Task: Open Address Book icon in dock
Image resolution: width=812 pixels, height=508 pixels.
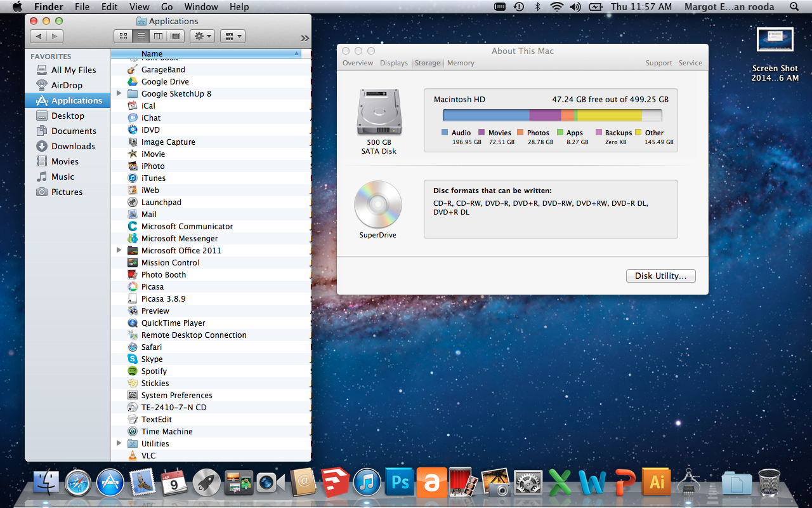Action: point(303,483)
